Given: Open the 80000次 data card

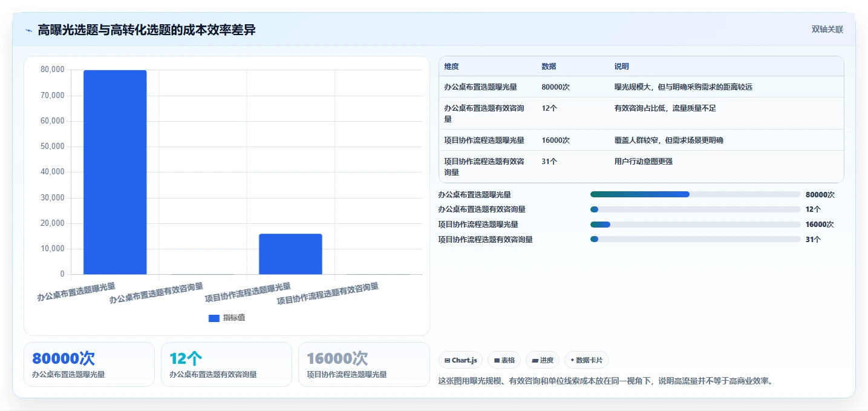Looking at the screenshot, I should click(89, 364).
